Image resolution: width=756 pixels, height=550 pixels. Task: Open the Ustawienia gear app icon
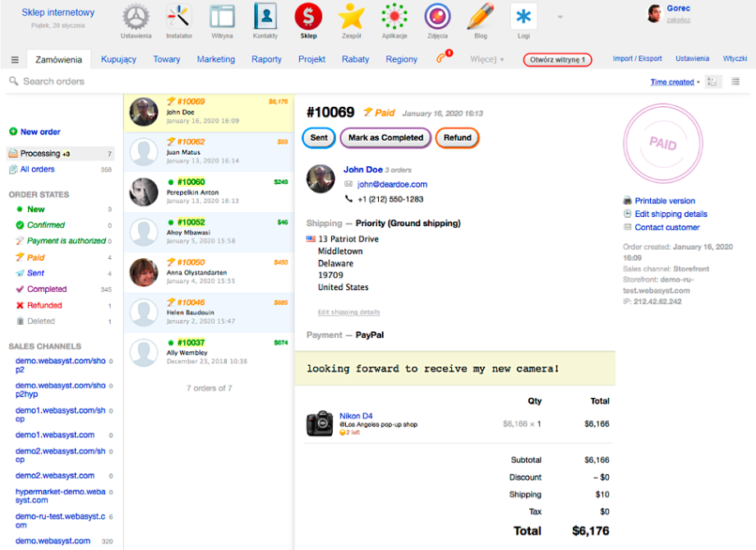[137, 17]
